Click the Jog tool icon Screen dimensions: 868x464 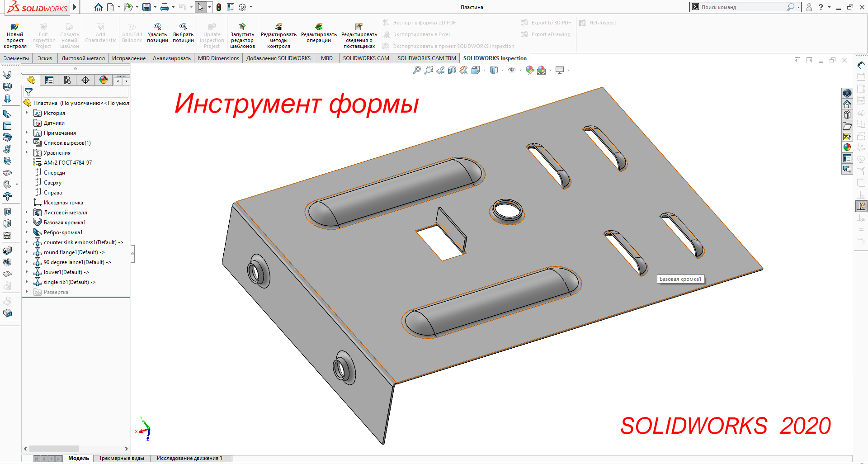tap(7, 149)
